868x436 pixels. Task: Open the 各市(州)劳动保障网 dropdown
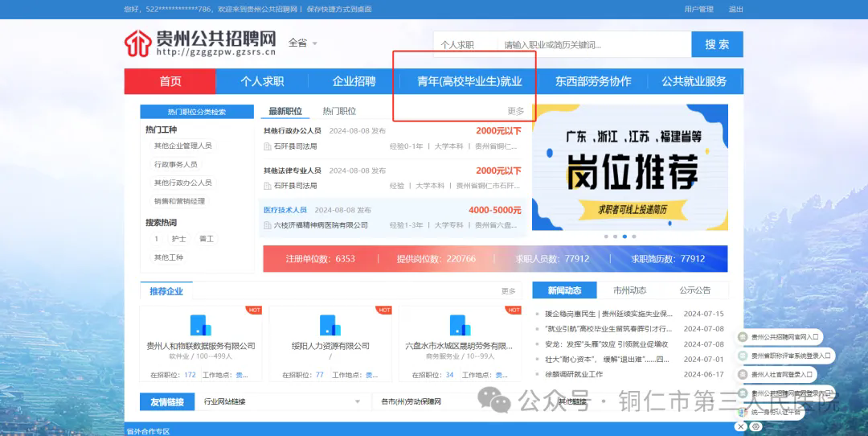coord(450,401)
